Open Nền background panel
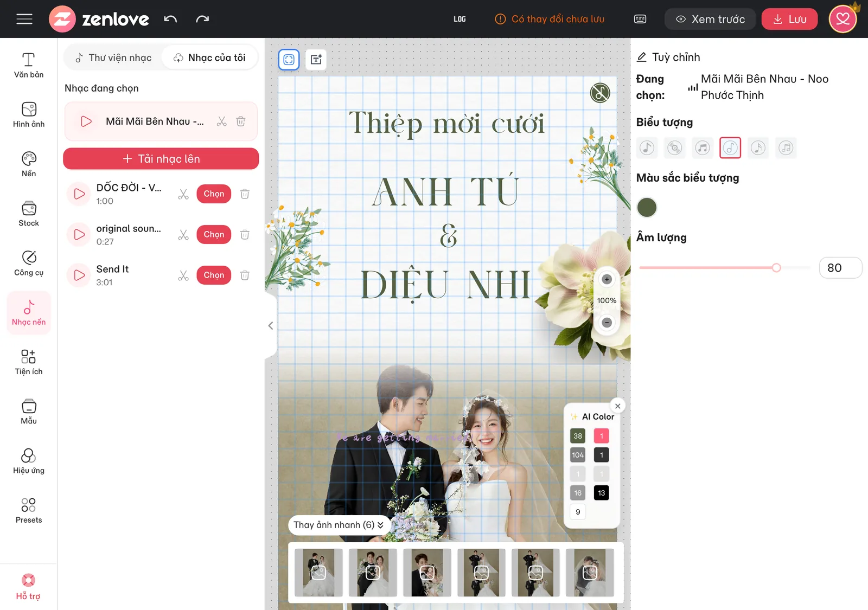The width and height of the screenshot is (868, 610). pyautogui.click(x=29, y=164)
